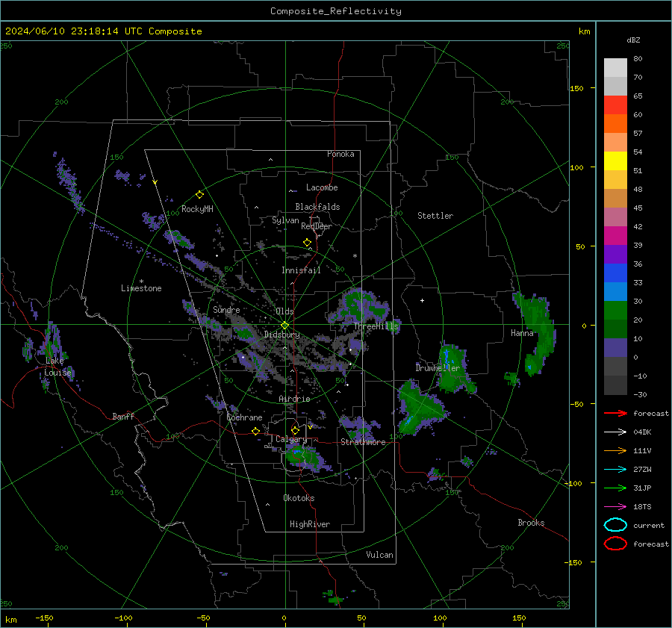Click the dBZ legend heading
The image size is (672, 628).
coord(633,40)
